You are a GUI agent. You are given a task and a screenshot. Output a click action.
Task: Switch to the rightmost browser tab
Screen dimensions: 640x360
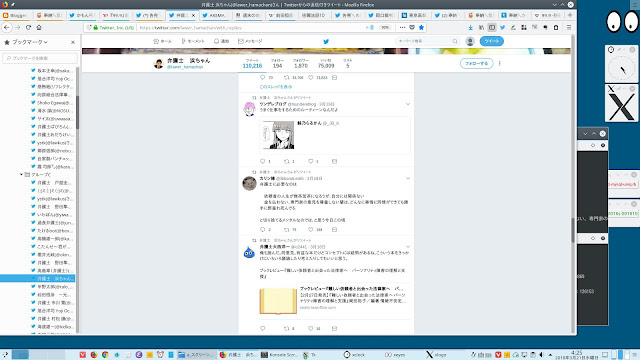tap(548, 15)
